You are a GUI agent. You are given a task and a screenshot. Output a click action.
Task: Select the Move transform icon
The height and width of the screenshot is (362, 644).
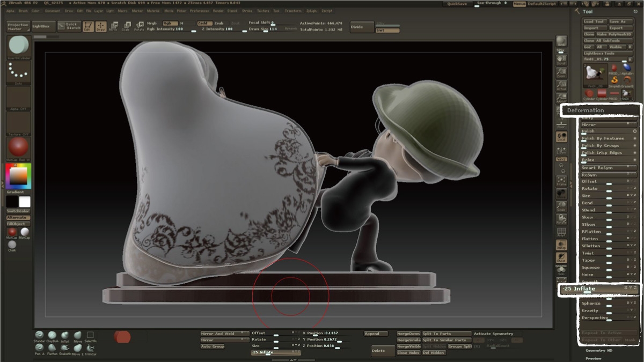point(114,26)
